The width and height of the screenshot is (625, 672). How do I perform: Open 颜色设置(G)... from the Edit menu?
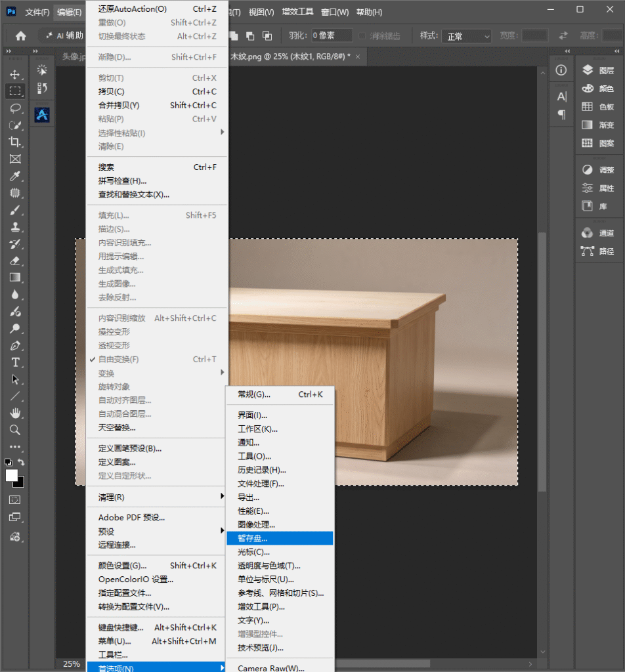click(156, 566)
